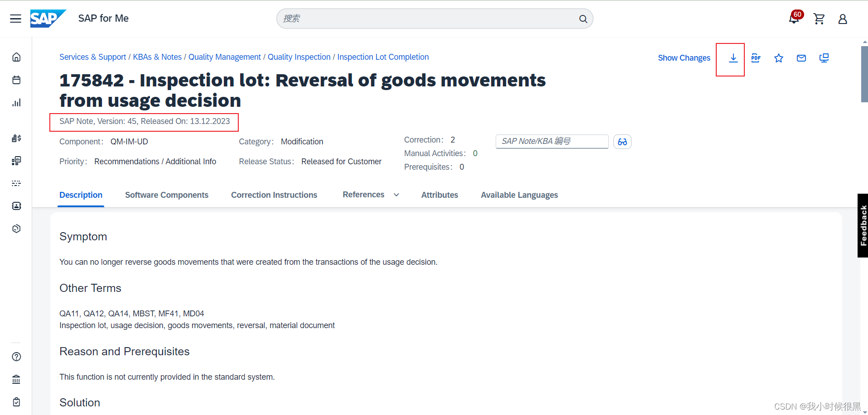
Task: Open the shopping cart
Action: [819, 19]
